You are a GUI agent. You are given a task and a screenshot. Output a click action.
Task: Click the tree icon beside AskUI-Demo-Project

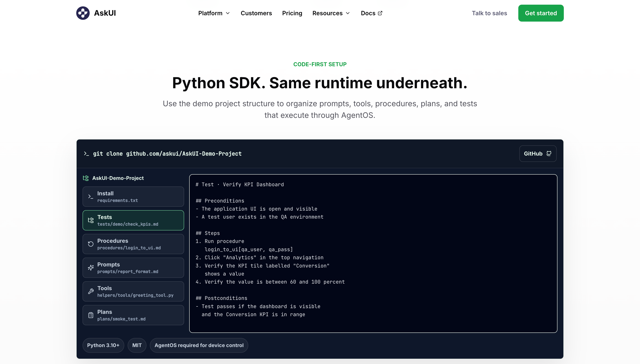tap(86, 178)
